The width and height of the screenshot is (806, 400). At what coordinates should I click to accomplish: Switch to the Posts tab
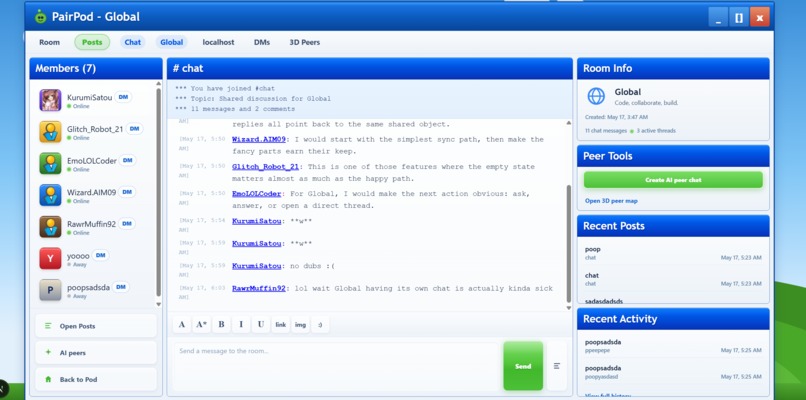pos(92,42)
